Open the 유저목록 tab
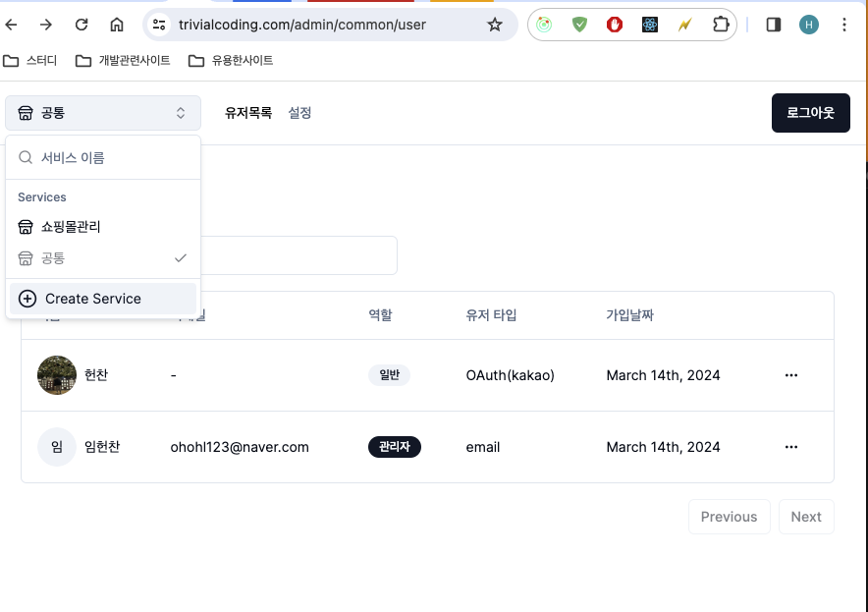Image resolution: width=868 pixels, height=612 pixels. pos(248,113)
